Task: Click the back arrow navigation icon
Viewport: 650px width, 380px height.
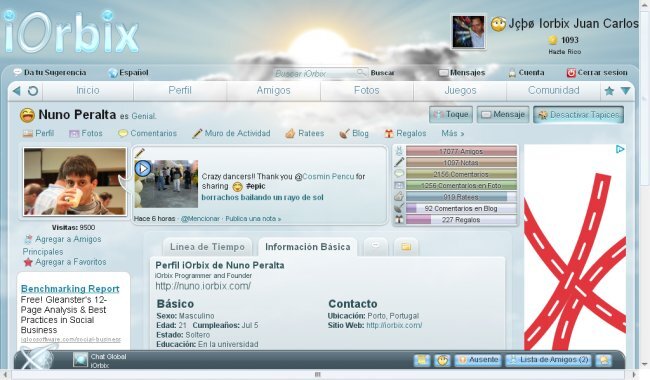Action: (x=17, y=91)
